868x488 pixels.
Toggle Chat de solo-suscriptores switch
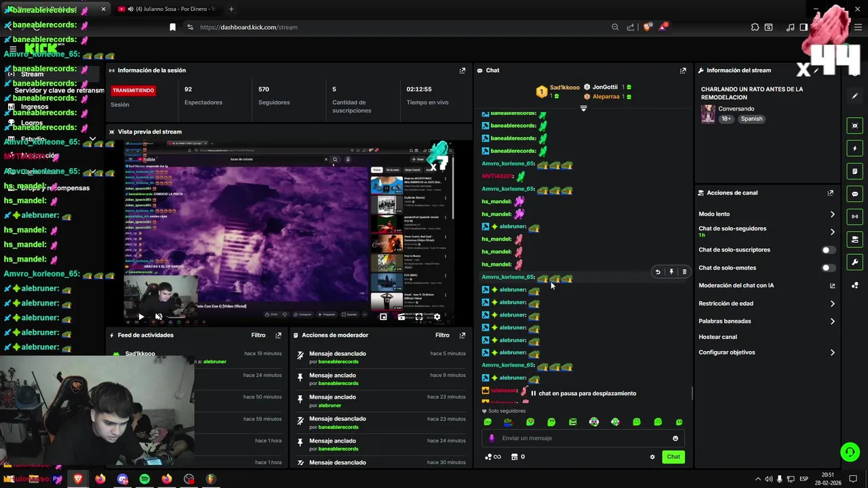[x=828, y=250]
